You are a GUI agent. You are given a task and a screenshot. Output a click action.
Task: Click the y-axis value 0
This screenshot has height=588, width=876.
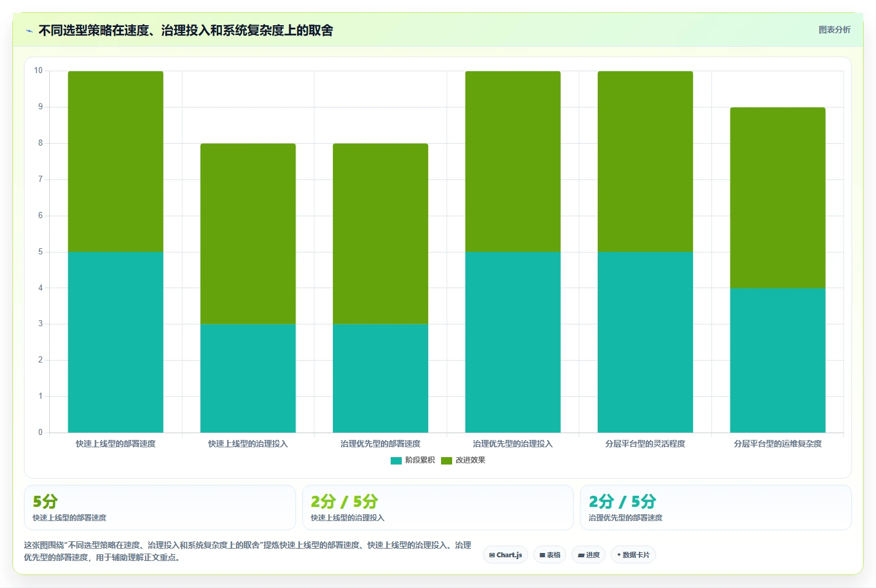pos(41,433)
